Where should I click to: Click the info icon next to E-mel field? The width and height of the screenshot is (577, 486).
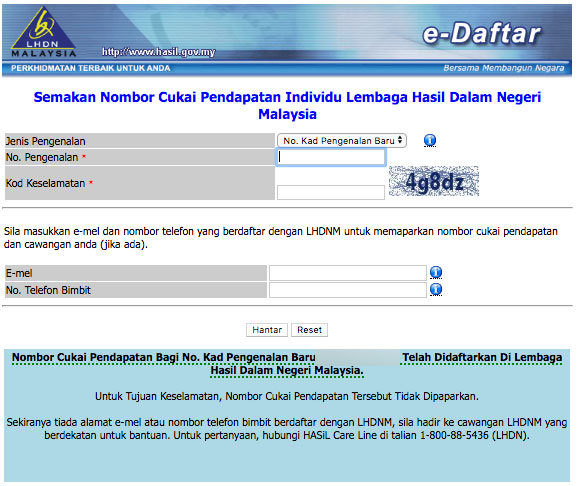(436, 272)
